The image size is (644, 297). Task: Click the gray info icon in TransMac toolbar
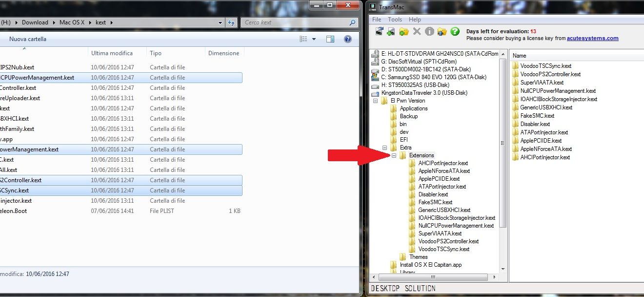click(429, 32)
